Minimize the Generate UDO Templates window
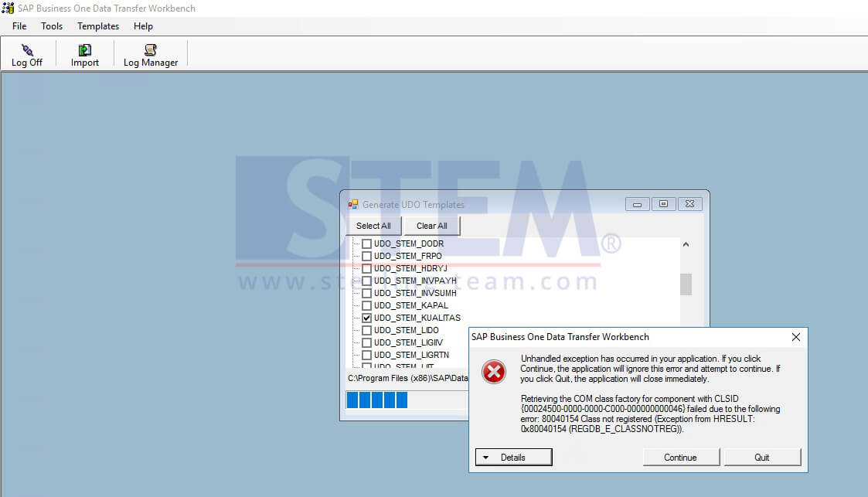868x497 pixels. tap(637, 204)
